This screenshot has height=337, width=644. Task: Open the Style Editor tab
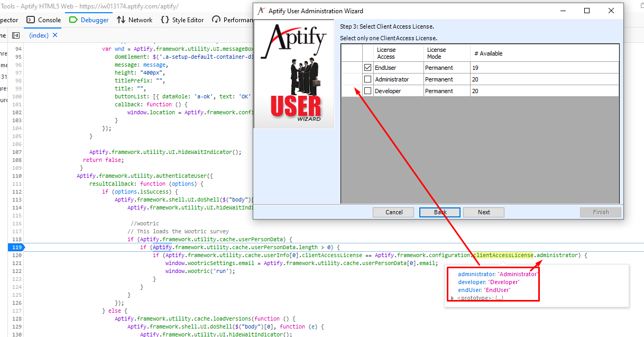click(182, 20)
